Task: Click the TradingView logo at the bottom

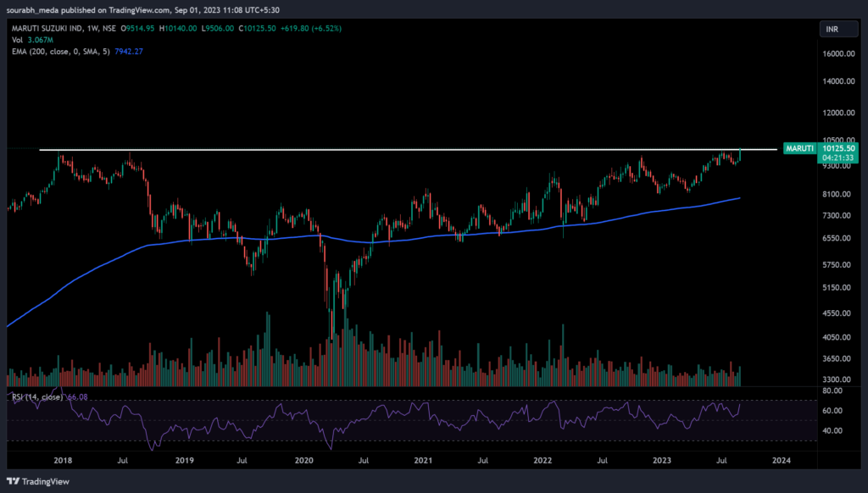Action: tap(37, 481)
